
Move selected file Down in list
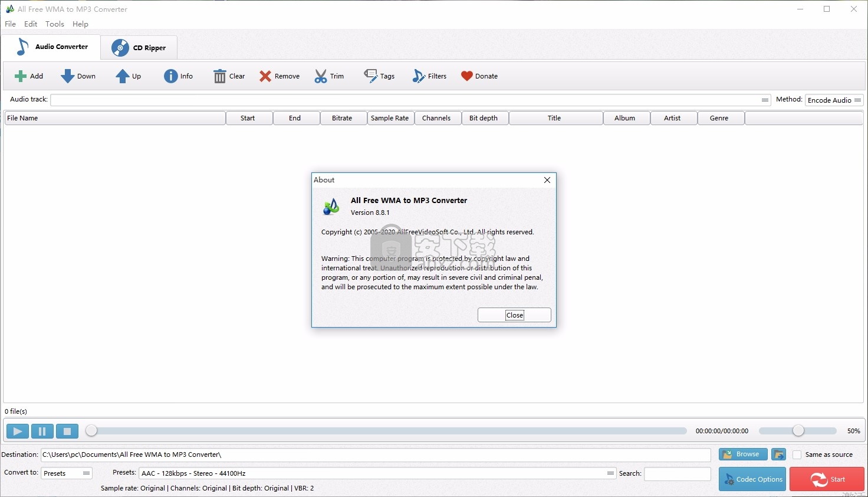click(78, 76)
